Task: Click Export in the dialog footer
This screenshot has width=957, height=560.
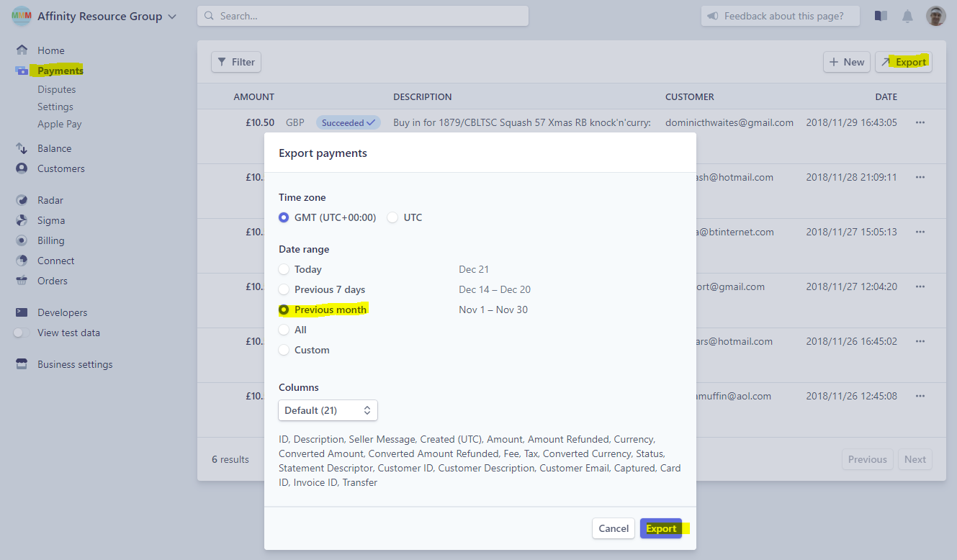Action: pos(661,528)
